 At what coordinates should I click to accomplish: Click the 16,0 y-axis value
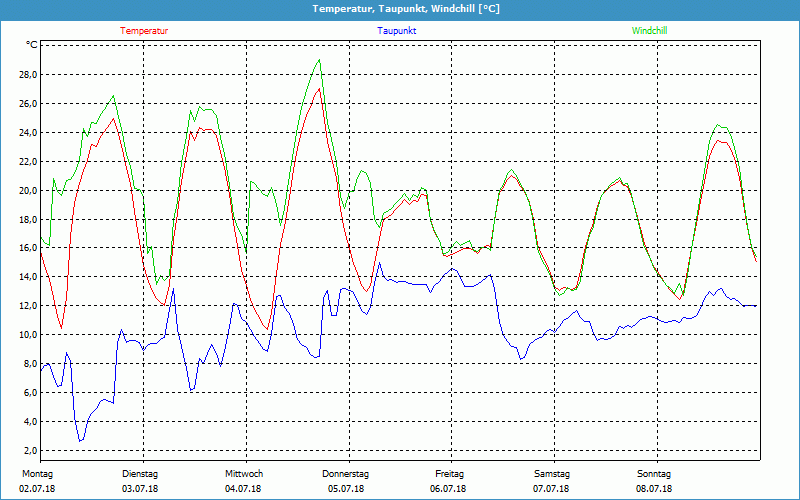pyautogui.click(x=29, y=248)
